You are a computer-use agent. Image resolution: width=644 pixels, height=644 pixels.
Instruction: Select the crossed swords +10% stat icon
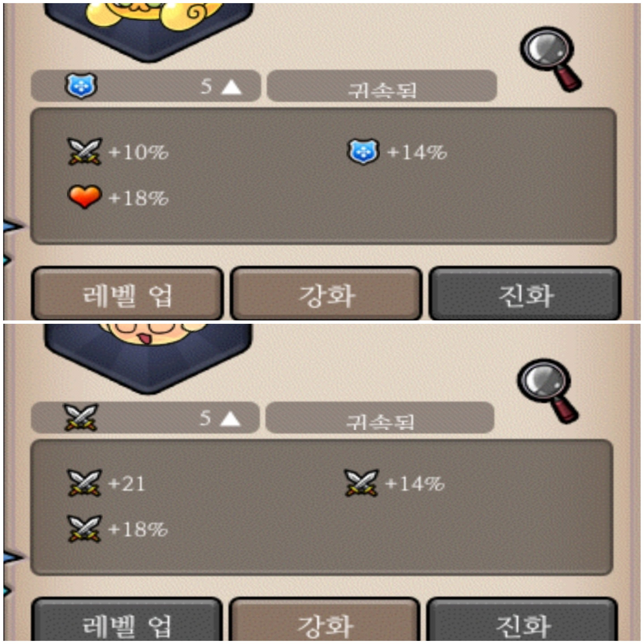click(84, 151)
